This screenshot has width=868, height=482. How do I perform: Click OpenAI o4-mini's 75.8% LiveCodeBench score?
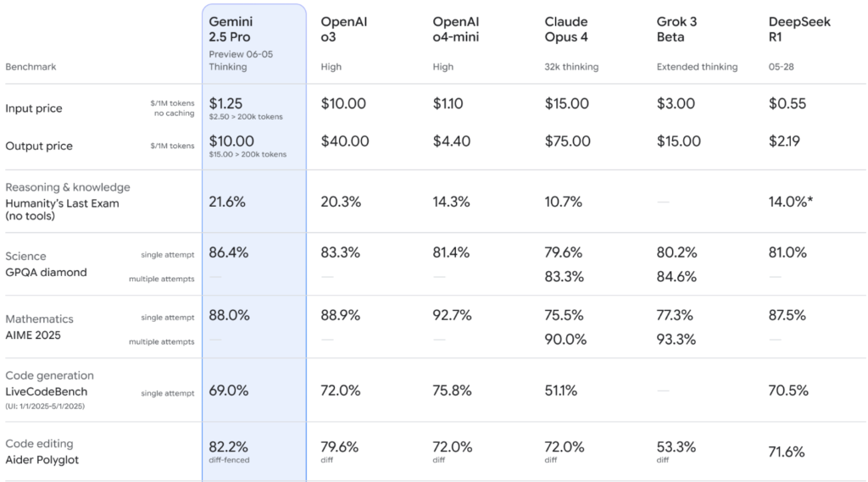tap(453, 391)
